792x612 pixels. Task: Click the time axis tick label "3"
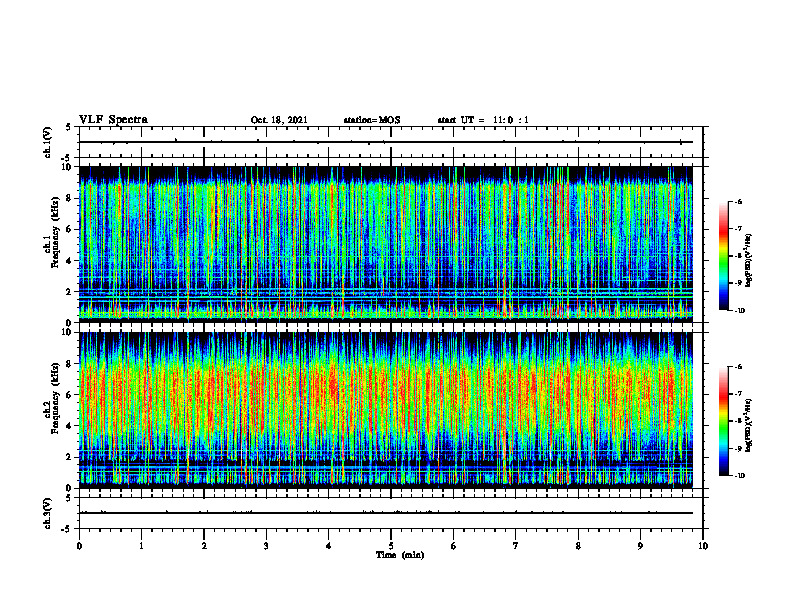click(266, 546)
